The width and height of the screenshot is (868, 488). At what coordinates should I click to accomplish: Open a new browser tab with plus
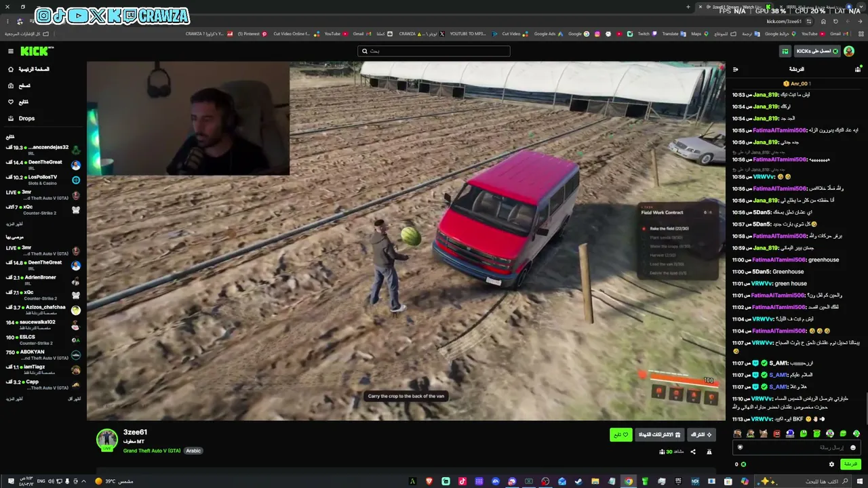(688, 7)
